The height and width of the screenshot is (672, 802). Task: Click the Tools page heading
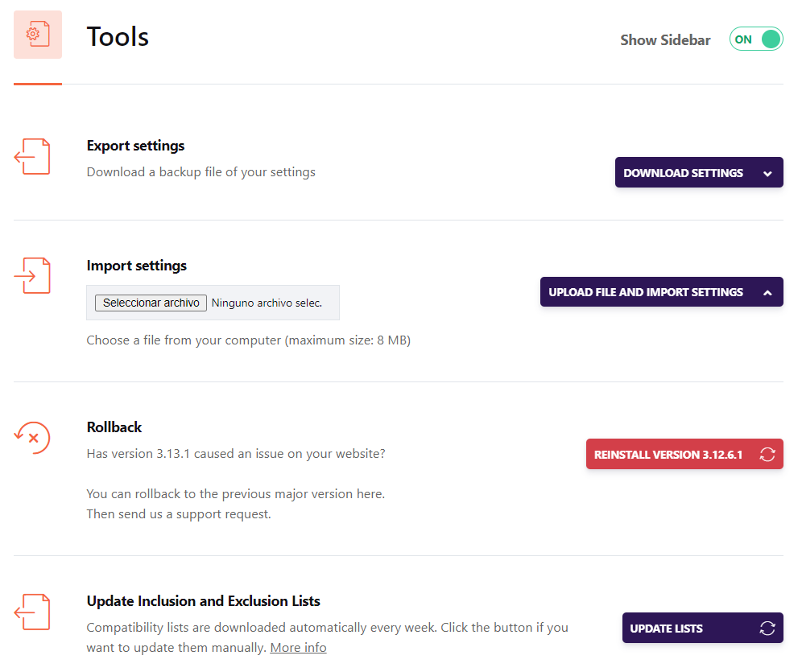[118, 37]
